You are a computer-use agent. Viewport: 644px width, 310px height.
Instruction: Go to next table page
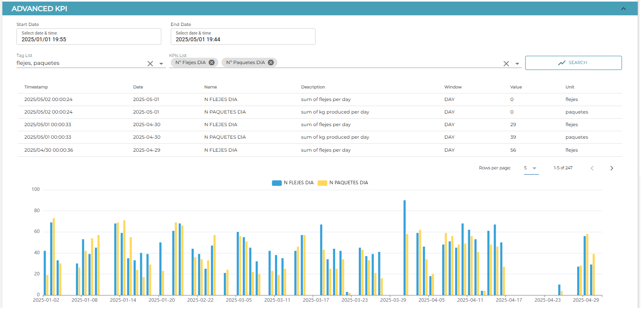click(x=611, y=168)
